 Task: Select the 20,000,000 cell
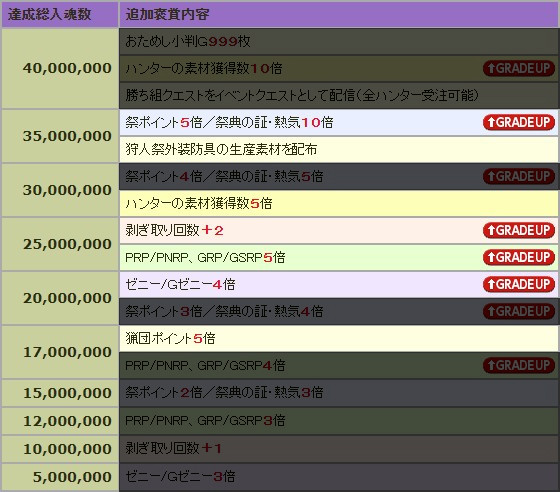(x=60, y=298)
